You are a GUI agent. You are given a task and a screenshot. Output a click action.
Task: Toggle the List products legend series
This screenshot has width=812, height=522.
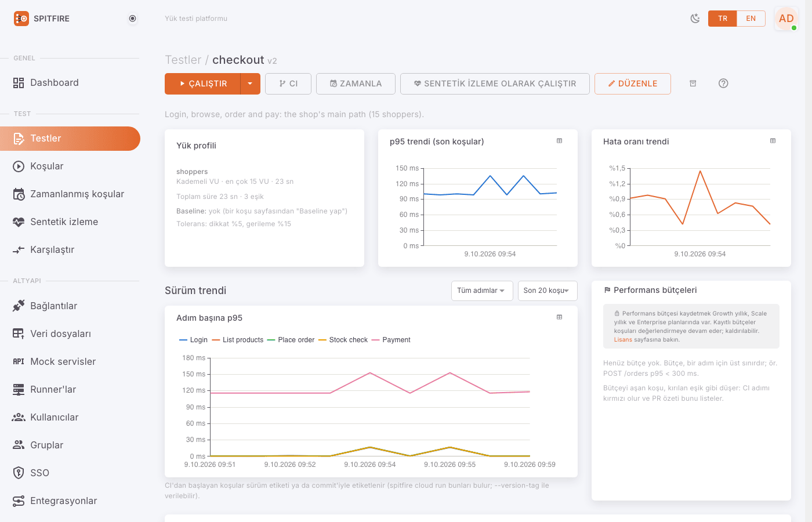tap(238, 340)
